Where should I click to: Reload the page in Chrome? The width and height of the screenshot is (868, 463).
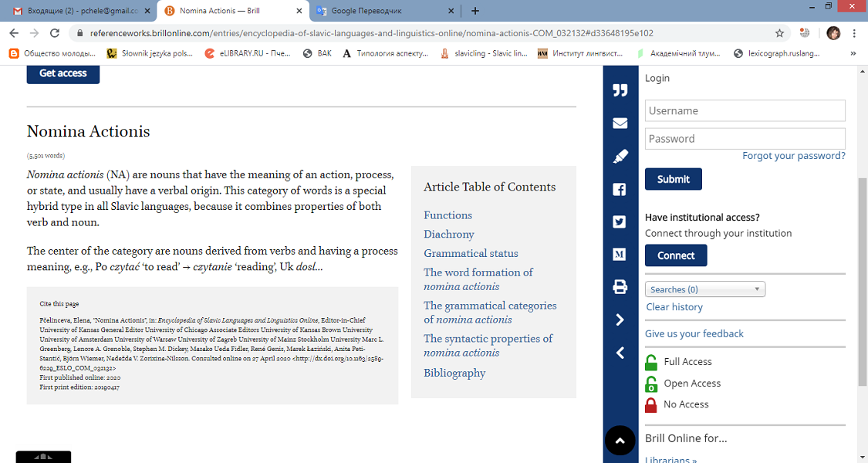click(54, 33)
